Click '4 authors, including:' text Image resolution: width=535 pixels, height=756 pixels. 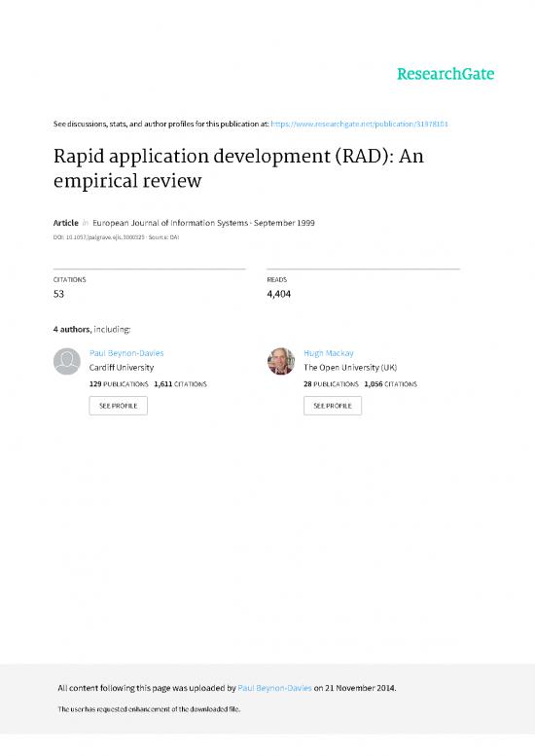pyautogui.click(x=91, y=329)
